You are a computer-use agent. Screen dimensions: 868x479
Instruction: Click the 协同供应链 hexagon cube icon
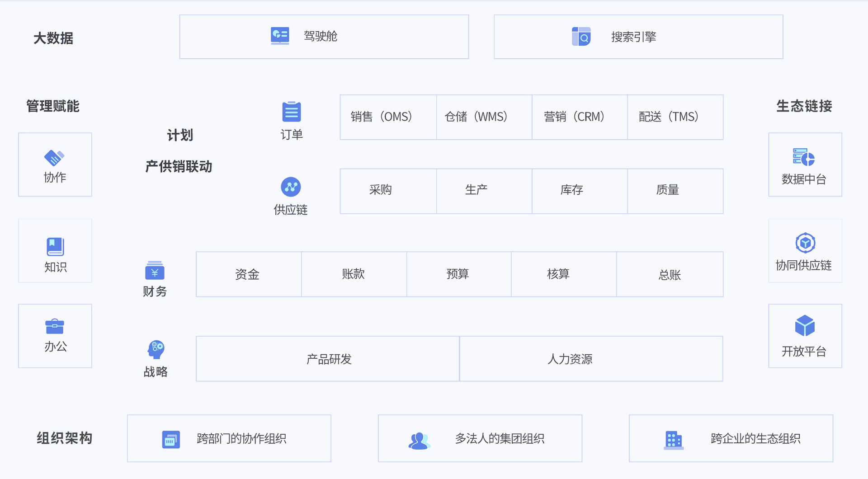(x=805, y=243)
